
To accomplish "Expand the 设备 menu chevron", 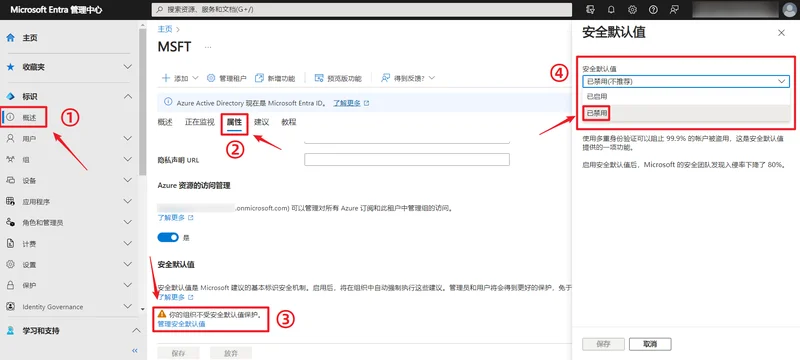I will [128, 181].
